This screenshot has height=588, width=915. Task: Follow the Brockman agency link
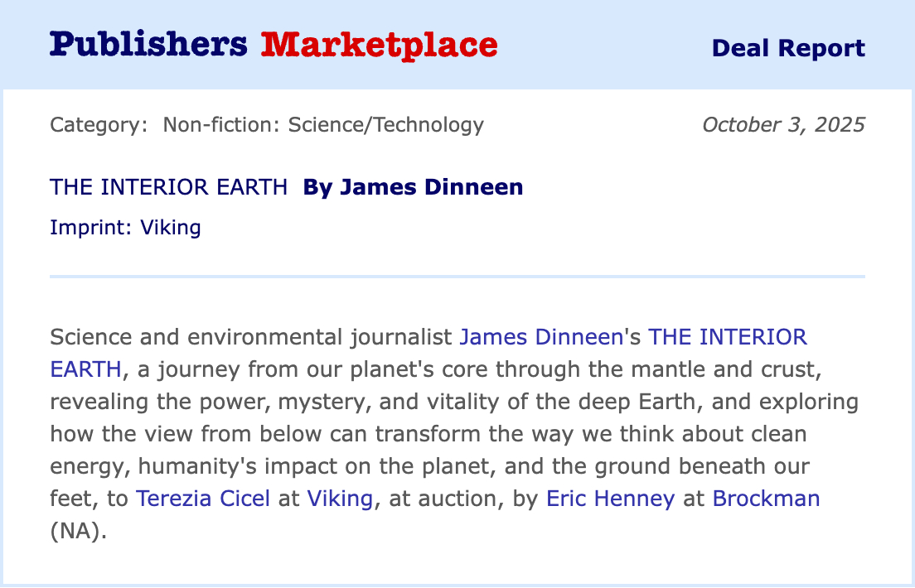pos(766,499)
